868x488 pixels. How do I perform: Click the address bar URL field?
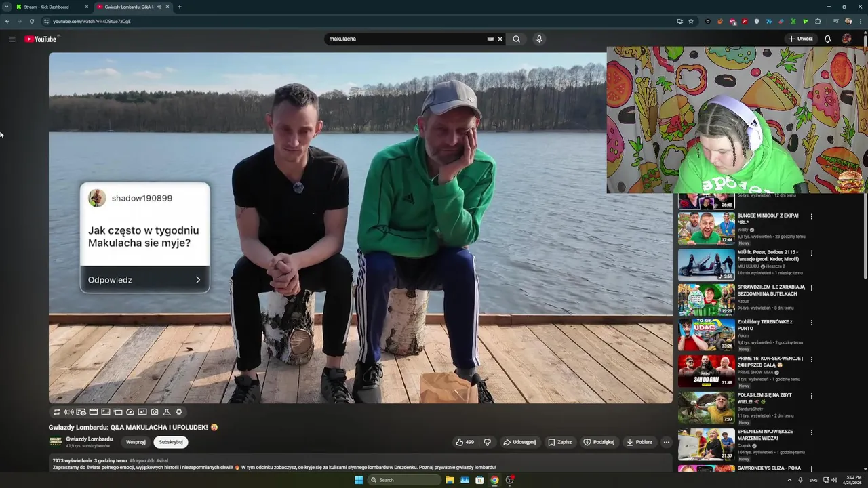pos(359,21)
